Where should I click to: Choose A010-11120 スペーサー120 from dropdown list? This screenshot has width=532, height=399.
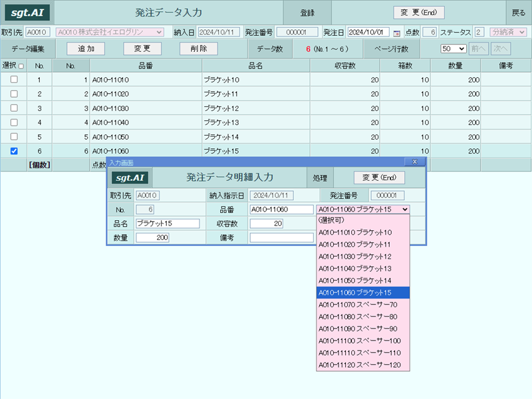coord(362,364)
